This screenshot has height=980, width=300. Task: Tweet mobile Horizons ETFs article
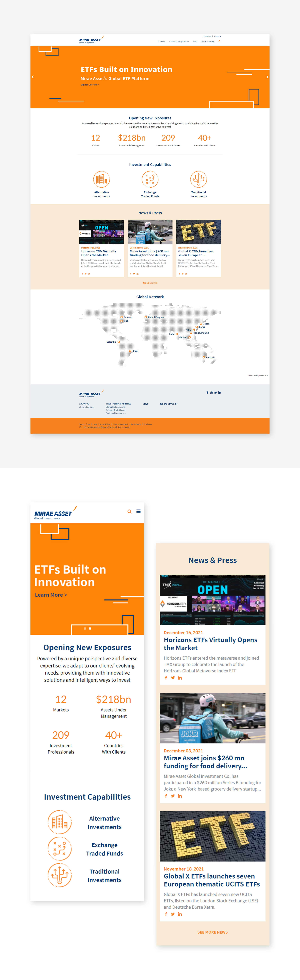coord(173,678)
